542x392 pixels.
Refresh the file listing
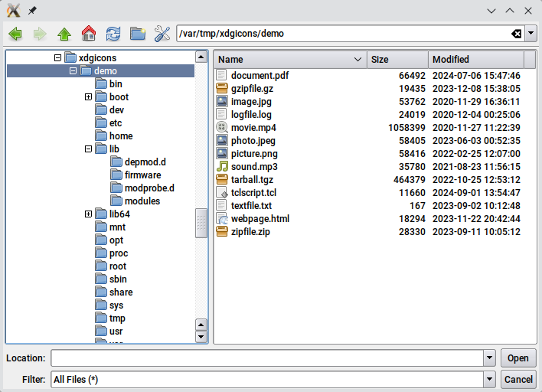coord(113,34)
